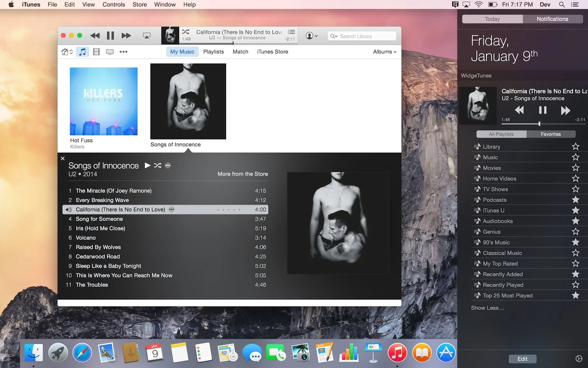588x368 pixels.
Task: Open the Store menu
Action: click(x=140, y=4)
